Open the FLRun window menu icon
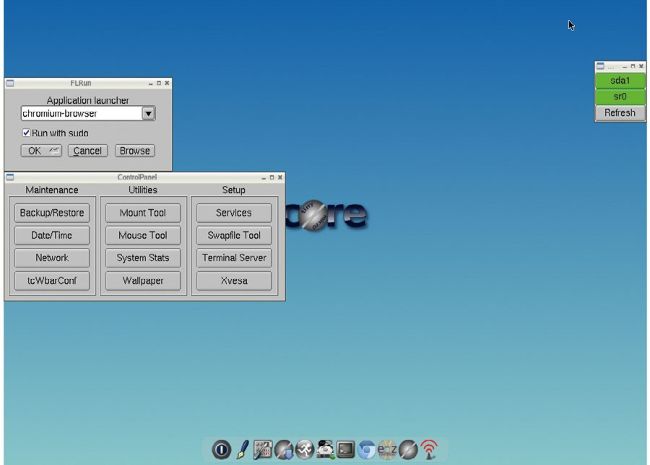This screenshot has width=650, height=465. 10,83
